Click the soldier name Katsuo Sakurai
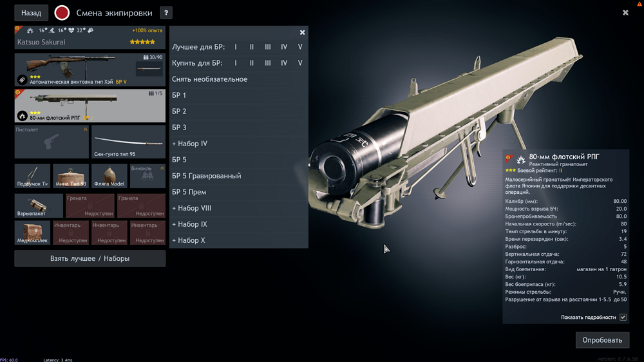This screenshot has height=362, width=644. pyautogui.click(x=41, y=42)
